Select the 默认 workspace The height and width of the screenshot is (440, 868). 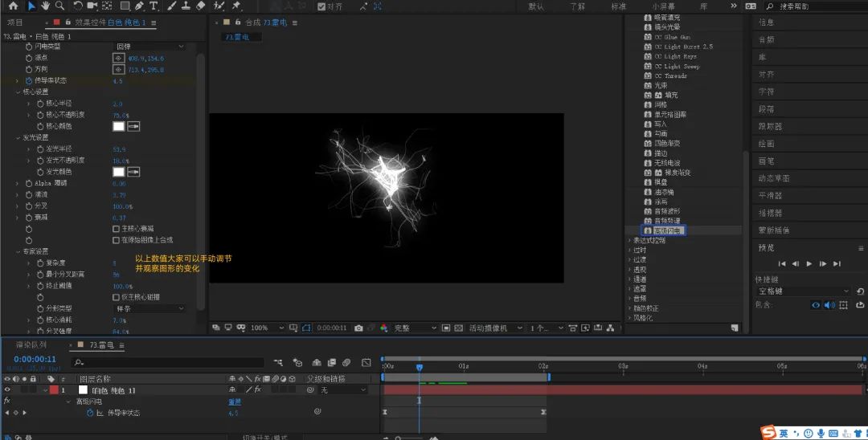[536, 6]
